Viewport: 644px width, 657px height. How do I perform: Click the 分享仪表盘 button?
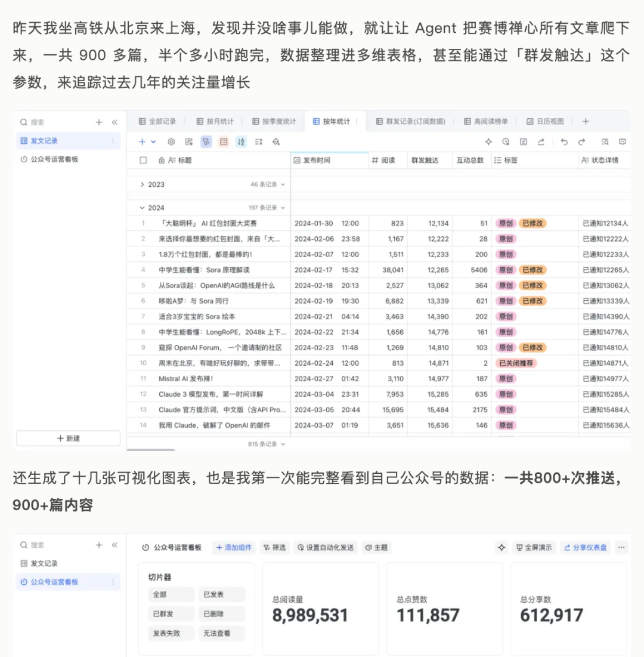pos(586,548)
